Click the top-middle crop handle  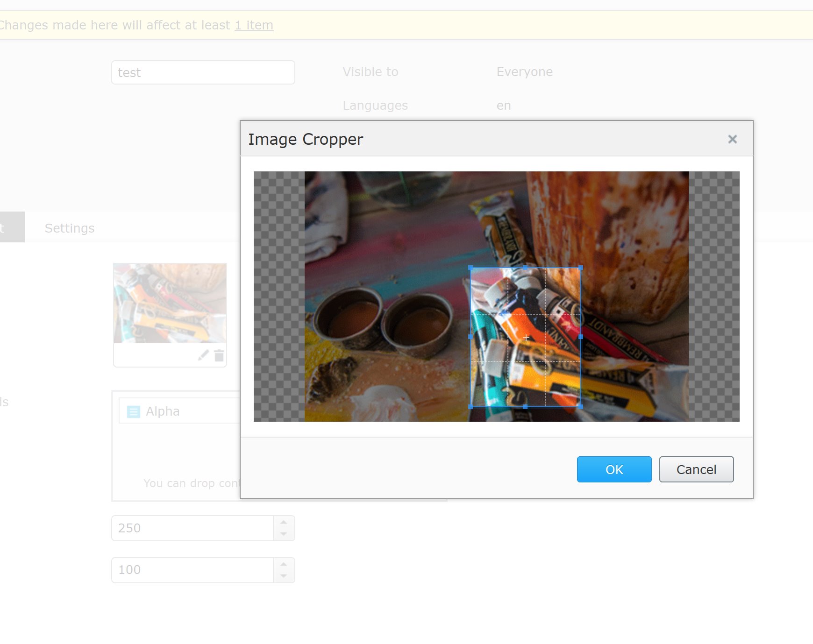(525, 268)
